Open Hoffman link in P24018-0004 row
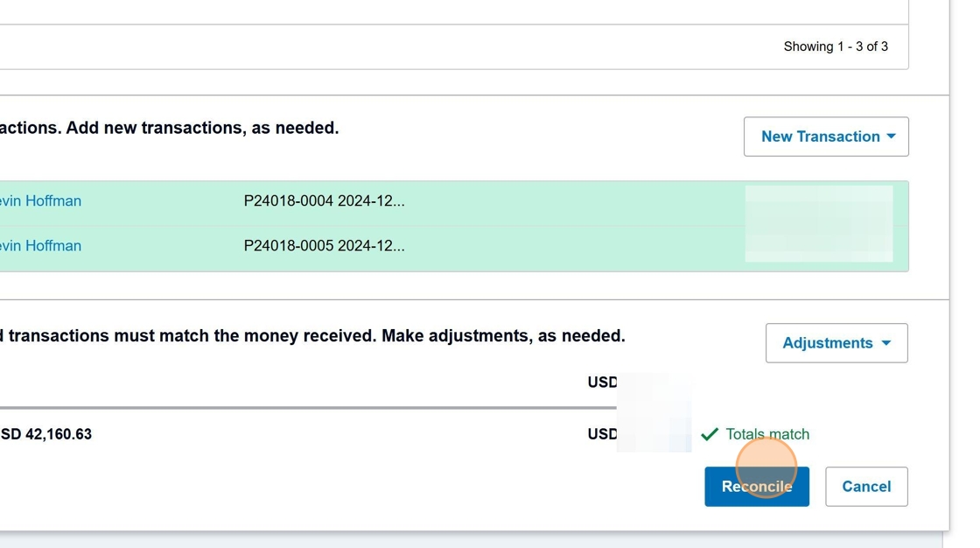 coord(40,201)
